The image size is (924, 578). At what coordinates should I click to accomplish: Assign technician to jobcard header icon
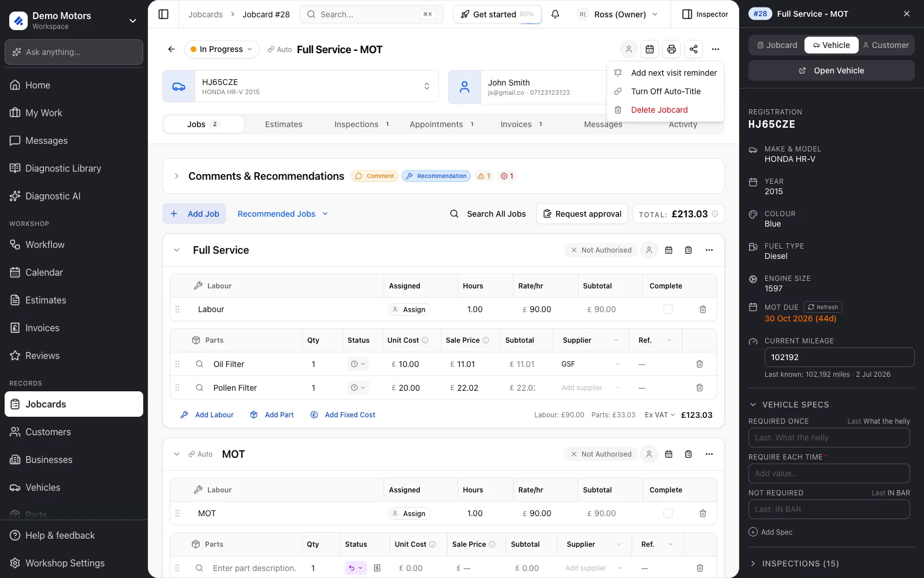coord(629,50)
